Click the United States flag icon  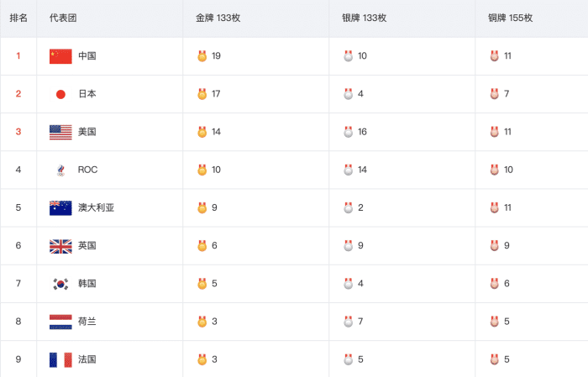click(x=60, y=132)
